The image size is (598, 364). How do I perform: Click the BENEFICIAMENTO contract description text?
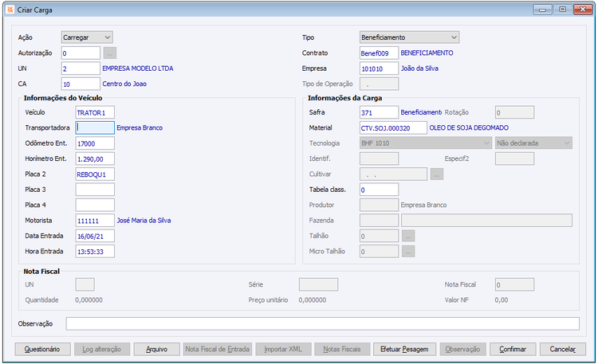point(427,53)
